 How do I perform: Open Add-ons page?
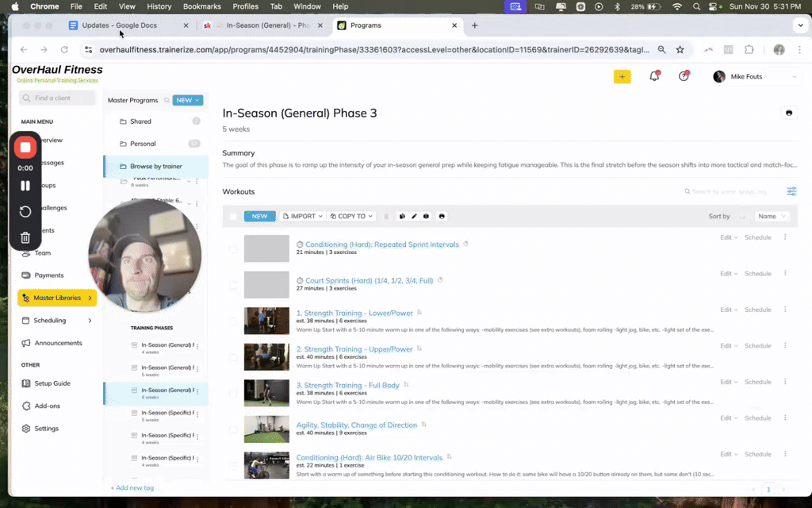tap(47, 406)
